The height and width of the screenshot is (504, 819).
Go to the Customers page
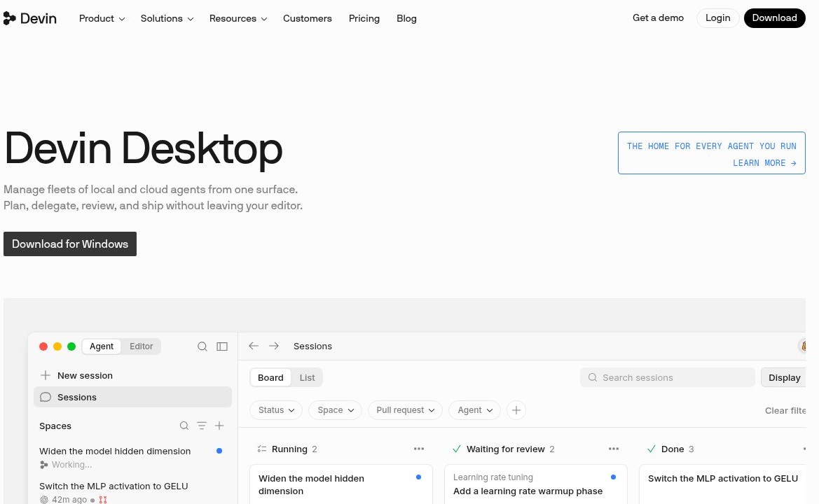[307, 18]
